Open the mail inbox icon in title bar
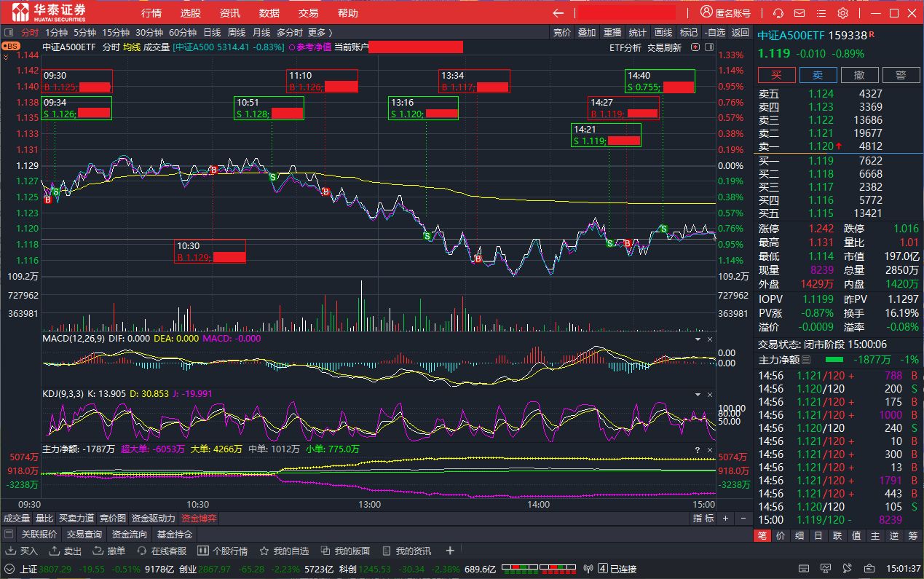Viewport: 924px width, 579px height. tap(799, 13)
